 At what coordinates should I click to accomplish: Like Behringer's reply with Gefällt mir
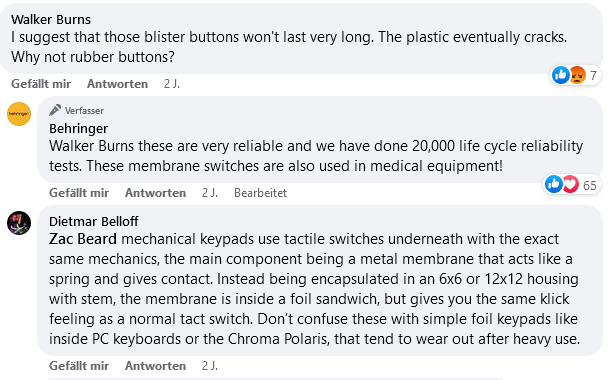[x=79, y=193]
